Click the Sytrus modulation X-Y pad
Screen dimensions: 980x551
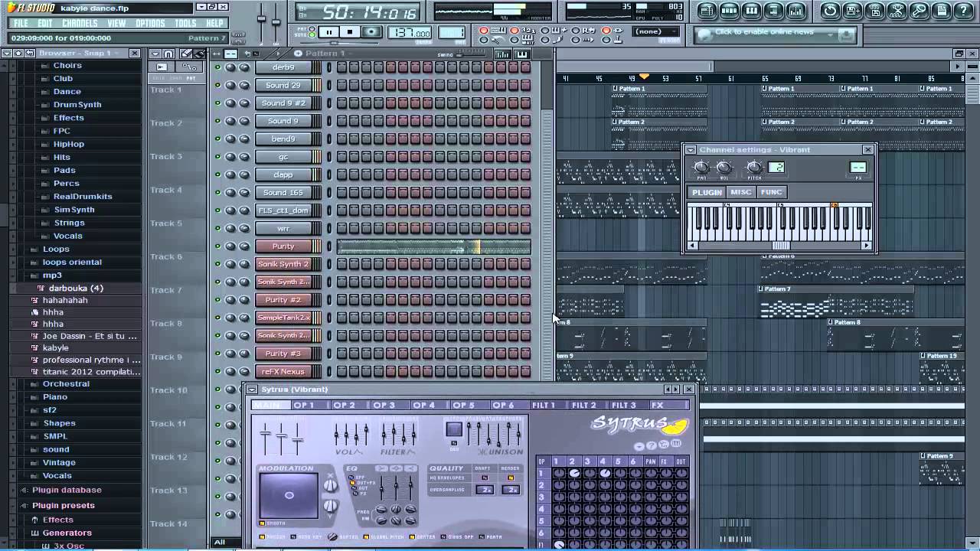pos(289,495)
